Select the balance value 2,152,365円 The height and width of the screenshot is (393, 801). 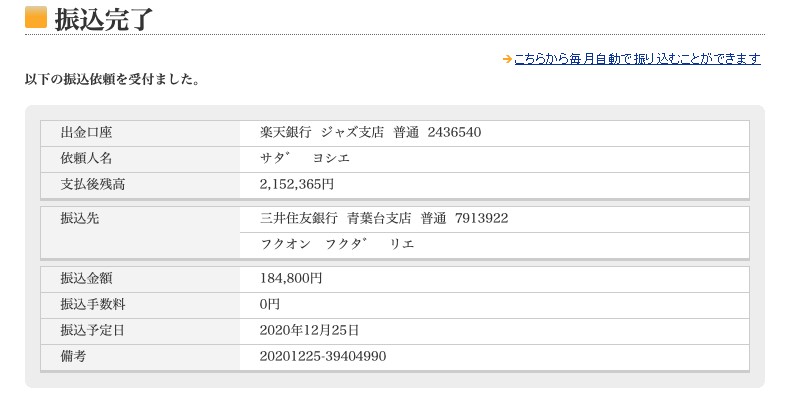coord(297,184)
